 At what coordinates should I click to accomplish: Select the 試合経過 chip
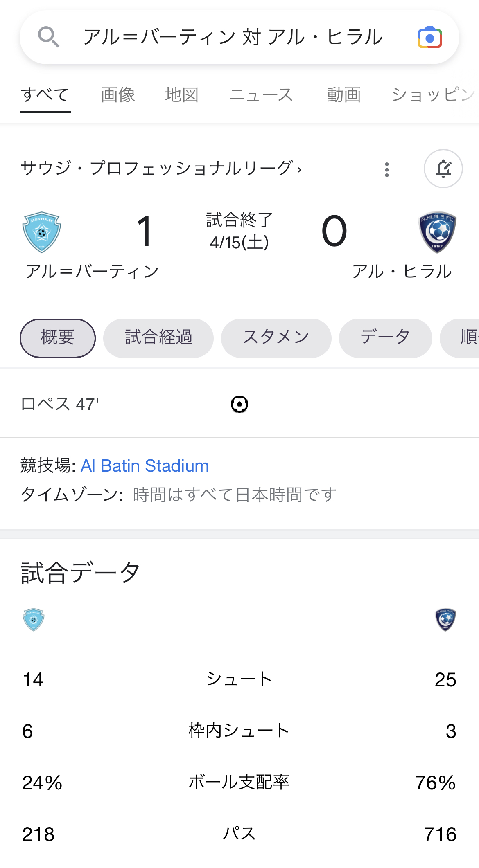coord(158,338)
